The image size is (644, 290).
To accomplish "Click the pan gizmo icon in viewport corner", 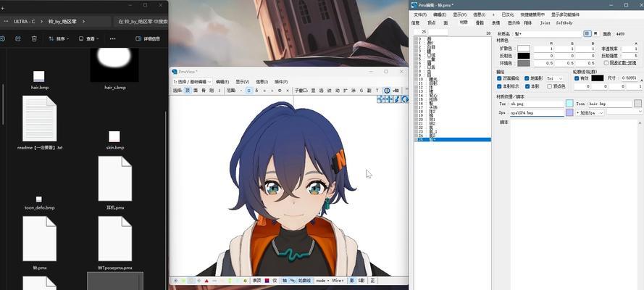I will click(388, 99).
